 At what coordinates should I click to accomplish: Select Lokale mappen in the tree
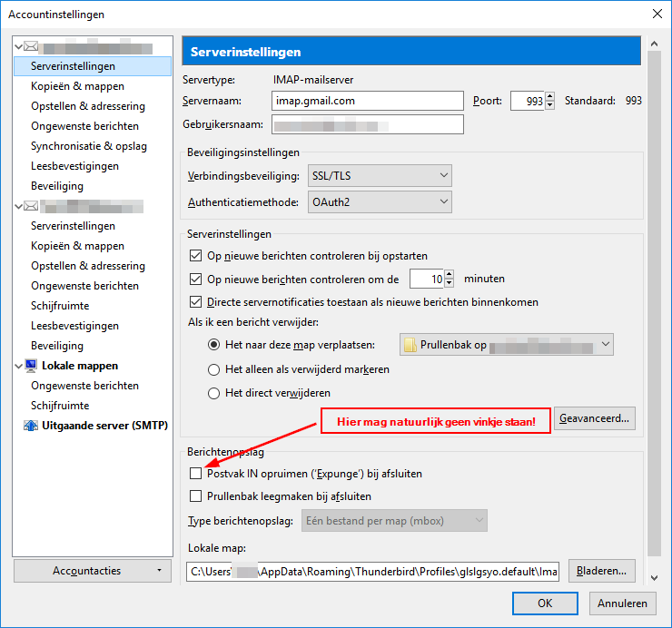click(80, 366)
